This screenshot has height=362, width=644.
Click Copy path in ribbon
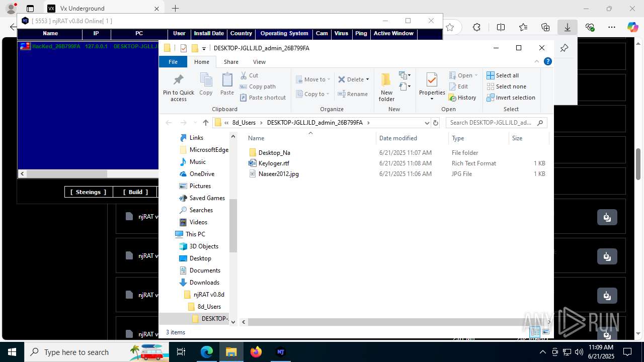(258, 86)
